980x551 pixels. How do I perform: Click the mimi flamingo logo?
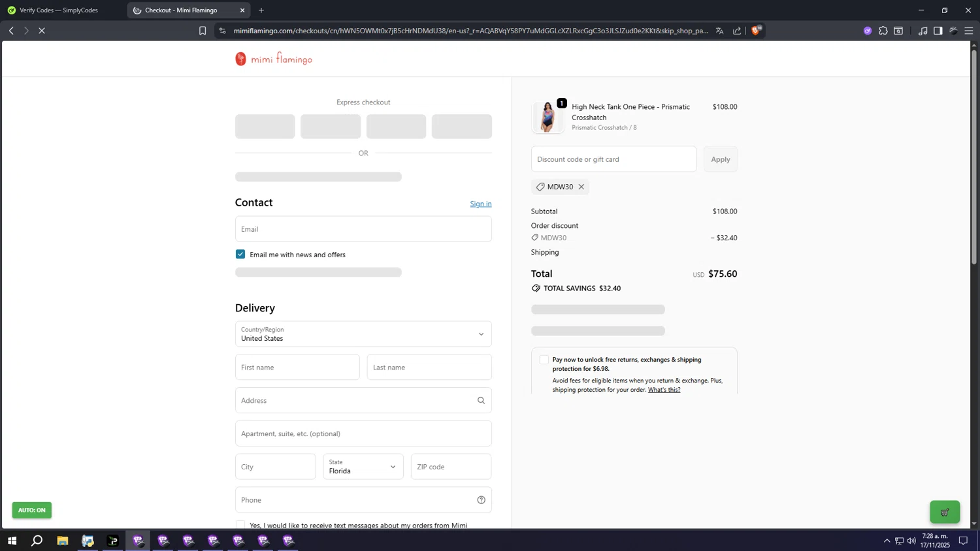(274, 59)
